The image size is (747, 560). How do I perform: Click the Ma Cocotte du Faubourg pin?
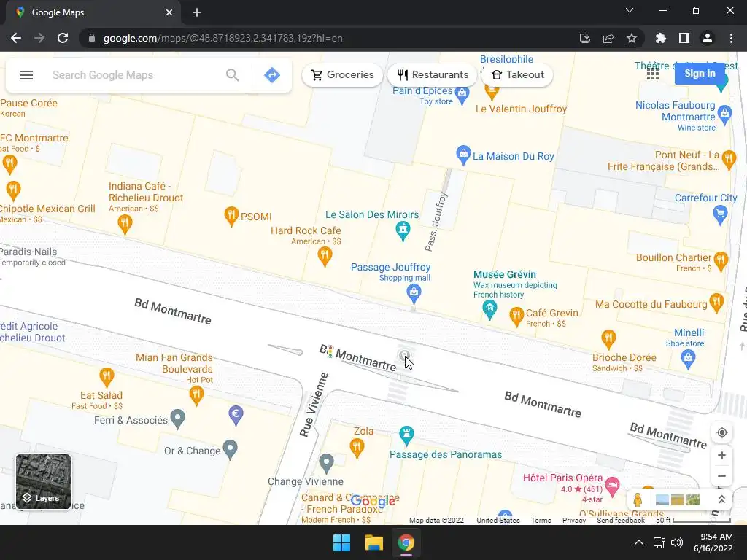[x=716, y=303]
